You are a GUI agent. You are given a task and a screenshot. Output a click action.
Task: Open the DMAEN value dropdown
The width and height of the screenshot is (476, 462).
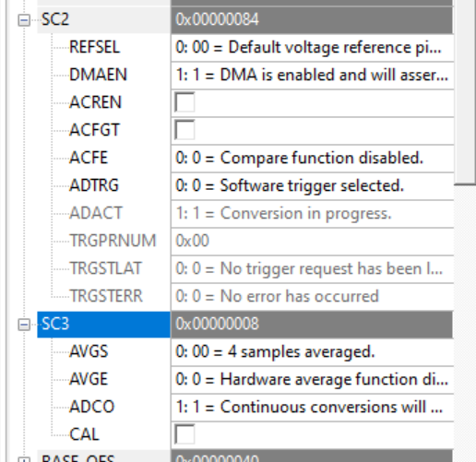click(x=312, y=75)
